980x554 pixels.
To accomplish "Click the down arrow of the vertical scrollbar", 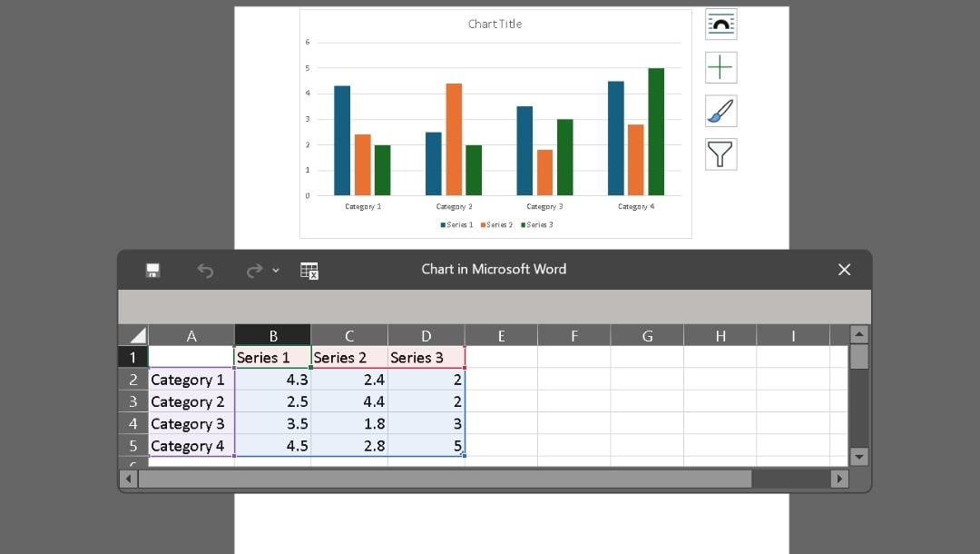I will [x=858, y=457].
